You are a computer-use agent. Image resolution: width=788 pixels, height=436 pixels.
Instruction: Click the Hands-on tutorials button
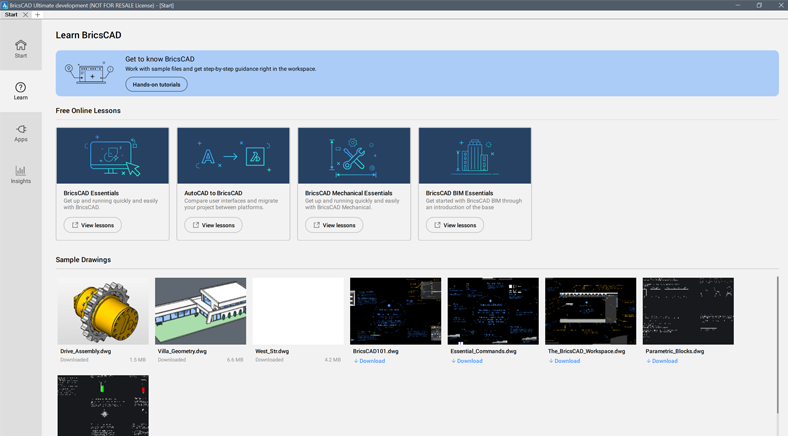(x=156, y=84)
